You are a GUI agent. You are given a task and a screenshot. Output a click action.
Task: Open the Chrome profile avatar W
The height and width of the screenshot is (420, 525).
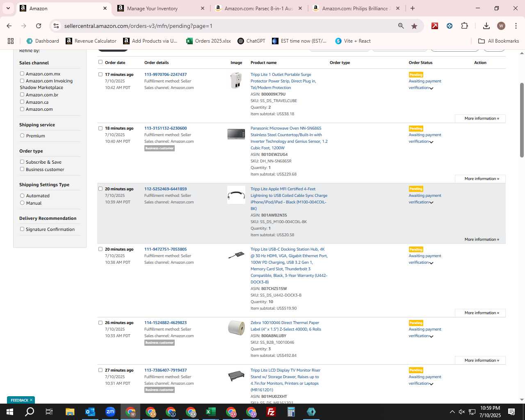tap(501, 26)
